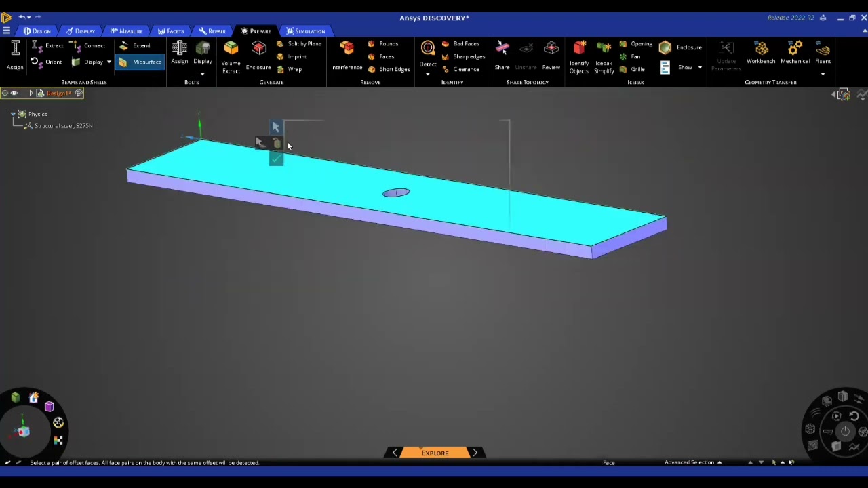Click the oval hole on plate
Image resolution: width=868 pixels, height=488 pixels.
(x=396, y=193)
